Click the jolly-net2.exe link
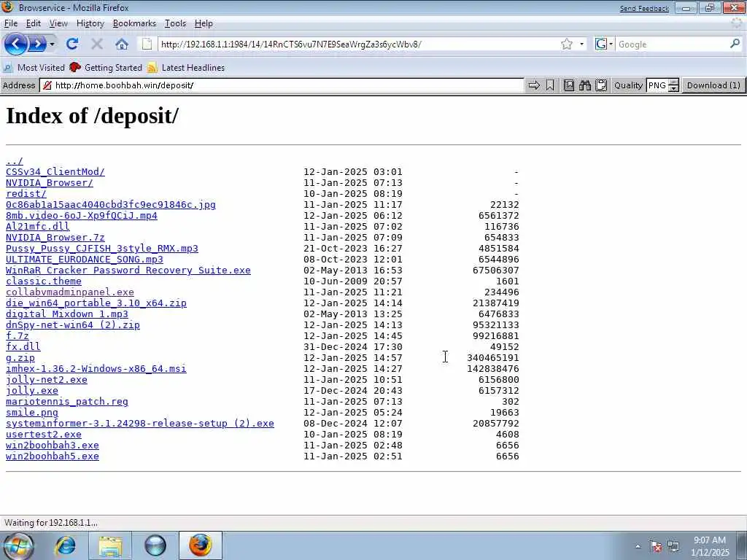This screenshot has height=560, width=747. [x=47, y=380]
